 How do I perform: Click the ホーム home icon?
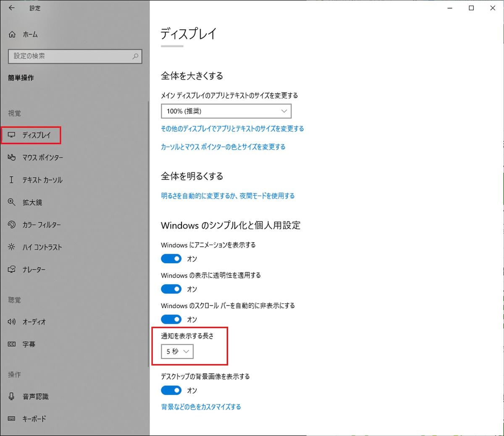(12, 34)
